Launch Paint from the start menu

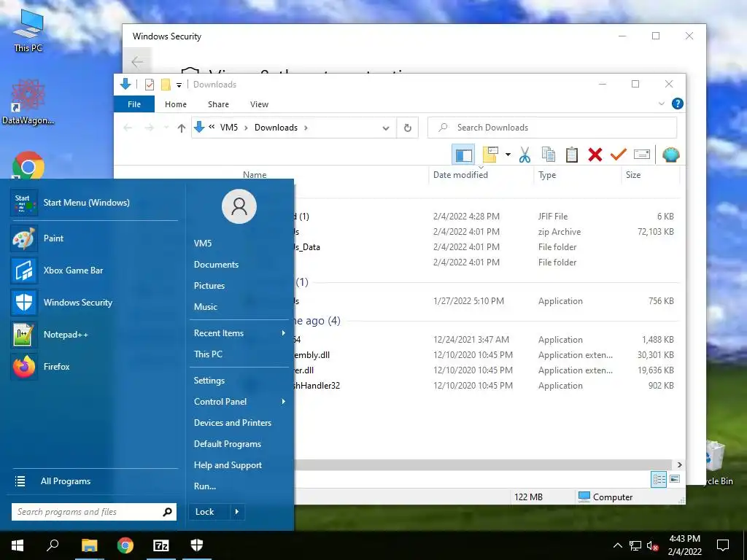[x=94, y=238]
